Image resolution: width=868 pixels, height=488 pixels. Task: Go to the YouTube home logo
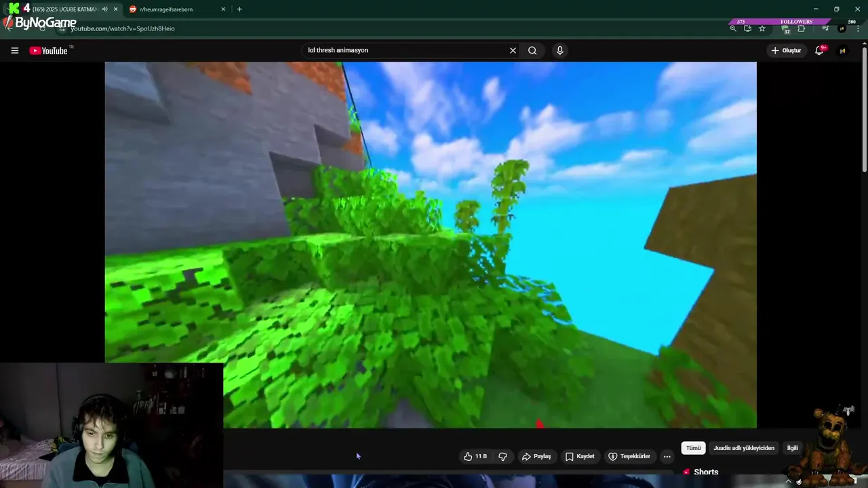click(48, 51)
